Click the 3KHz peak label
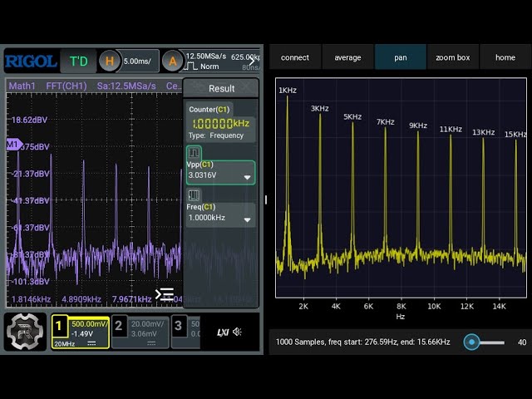Viewport: 532px width, 399px height. click(x=319, y=109)
